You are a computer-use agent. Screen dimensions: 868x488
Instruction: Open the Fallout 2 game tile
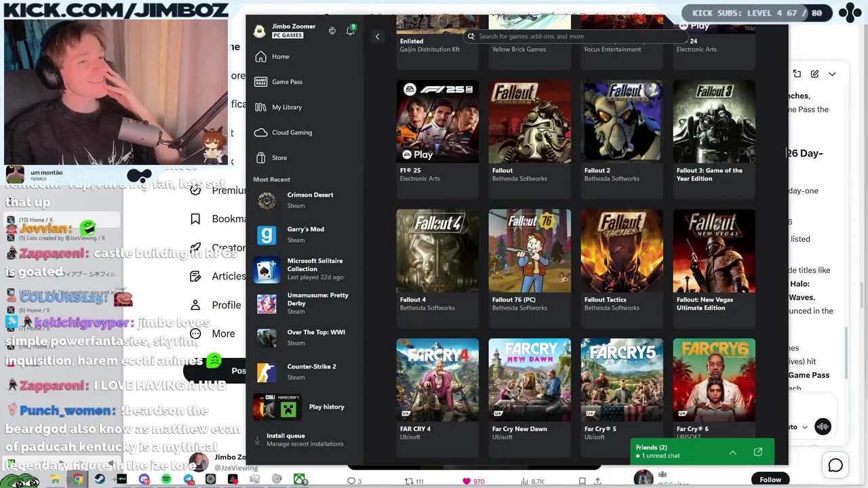(622, 138)
